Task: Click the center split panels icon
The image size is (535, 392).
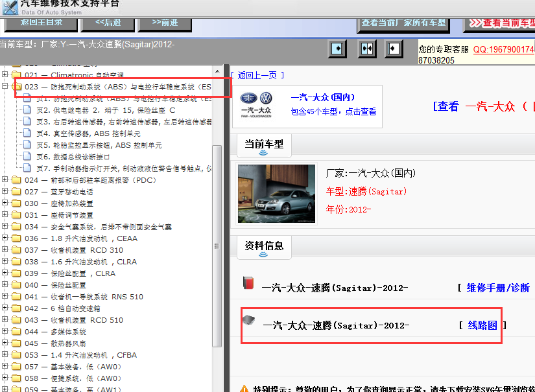Action: click(367, 49)
